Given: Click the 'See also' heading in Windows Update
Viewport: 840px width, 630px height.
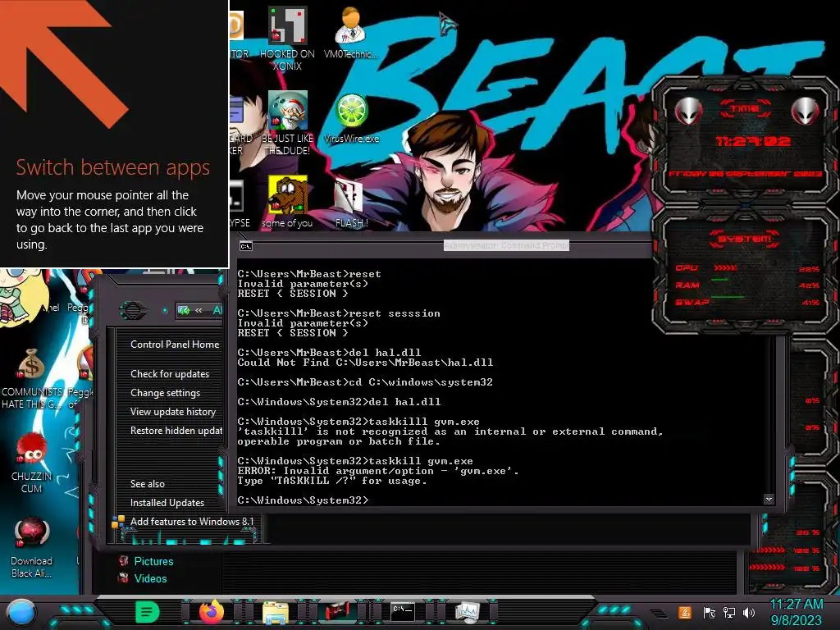Looking at the screenshot, I should click(148, 484).
